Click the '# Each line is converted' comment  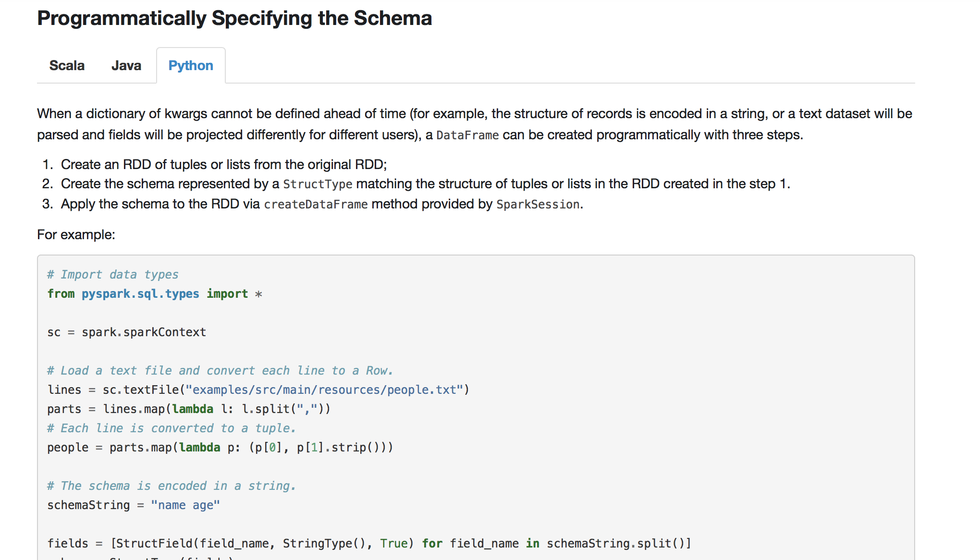click(x=171, y=428)
